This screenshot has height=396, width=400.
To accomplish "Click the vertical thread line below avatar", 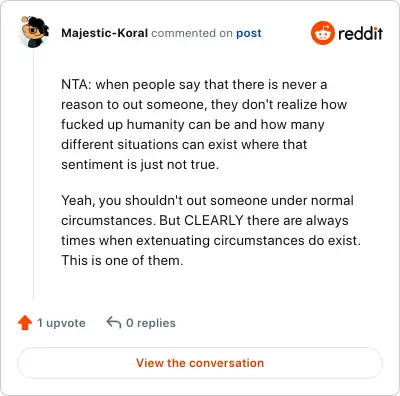I will tap(33, 174).
